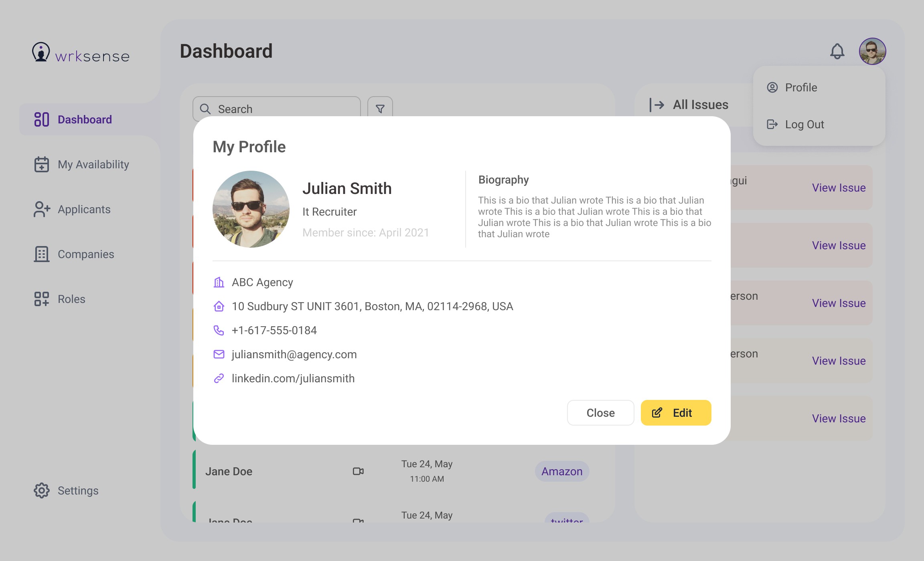The image size is (924, 561).
Task: Navigate to Companies in sidebar
Action: coord(85,254)
